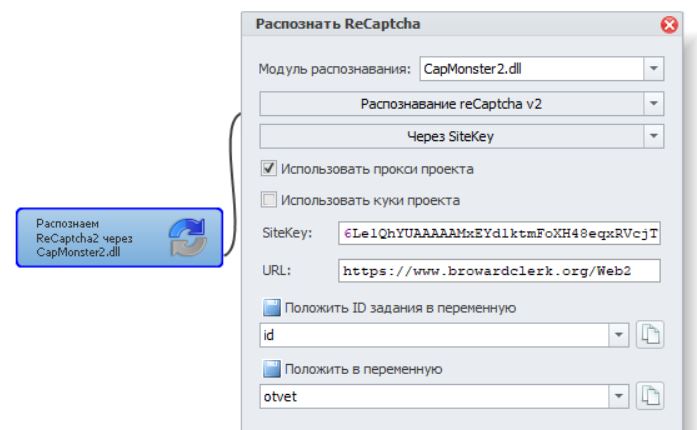This screenshot has width=697, height=430.
Task: Expand the 'Через SiteKey' method dropdown
Action: [x=653, y=136]
